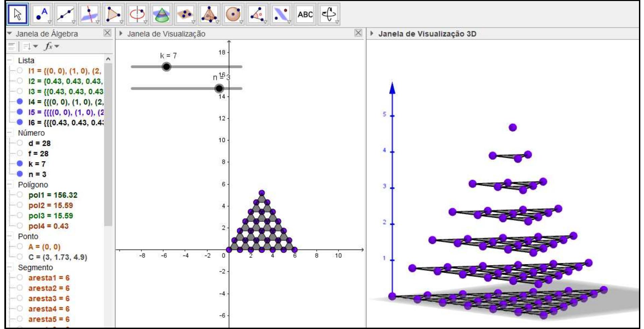Select point C = (3, 1.73, 4.9)
The width and height of the screenshot is (644, 329).
(x=58, y=257)
